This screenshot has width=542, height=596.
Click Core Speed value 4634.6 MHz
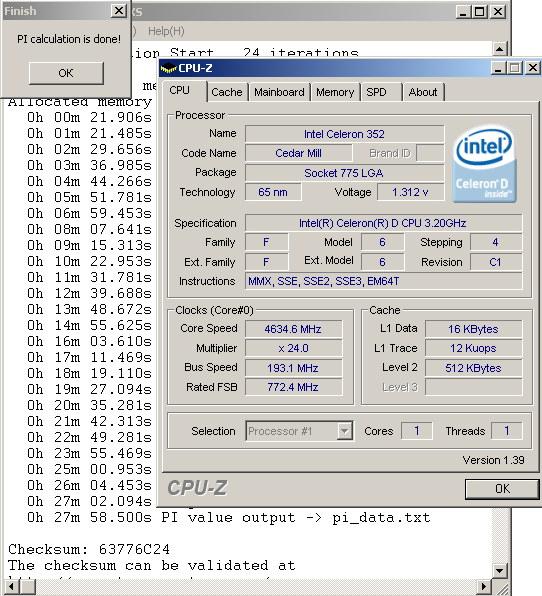click(x=293, y=329)
